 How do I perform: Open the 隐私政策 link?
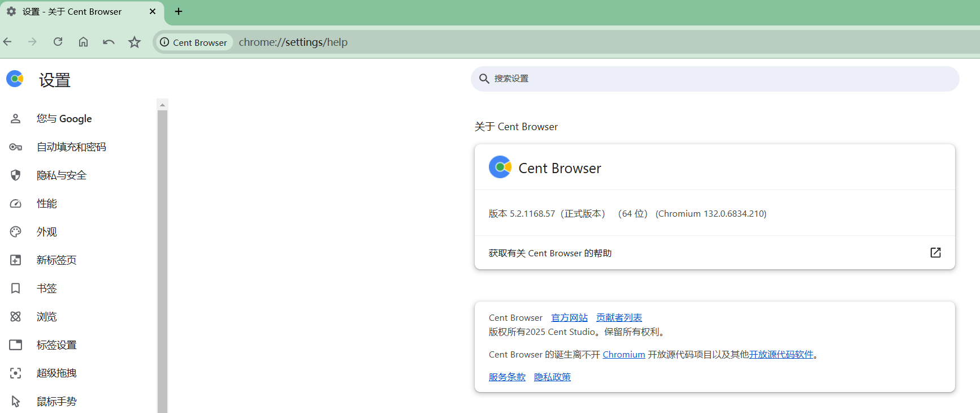[x=553, y=377]
